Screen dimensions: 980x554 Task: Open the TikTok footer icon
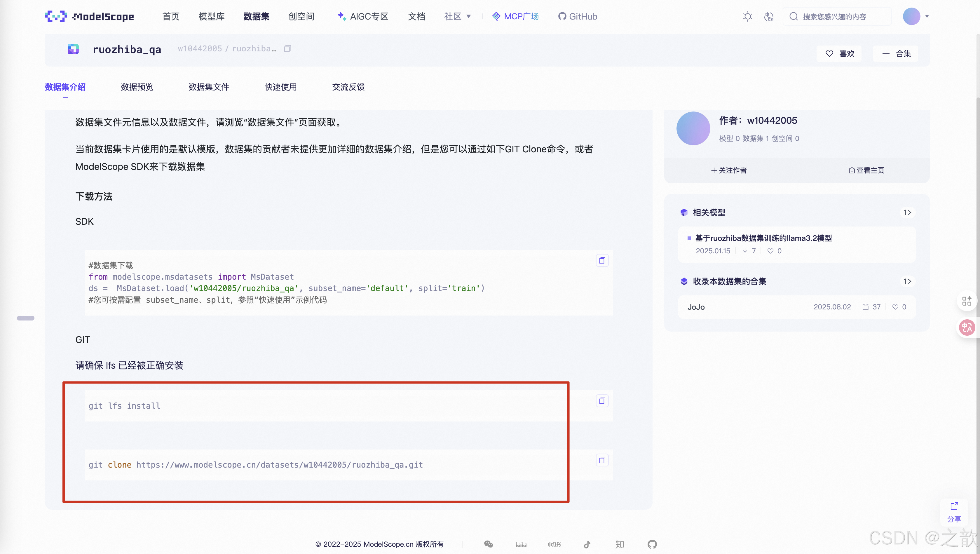click(587, 544)
